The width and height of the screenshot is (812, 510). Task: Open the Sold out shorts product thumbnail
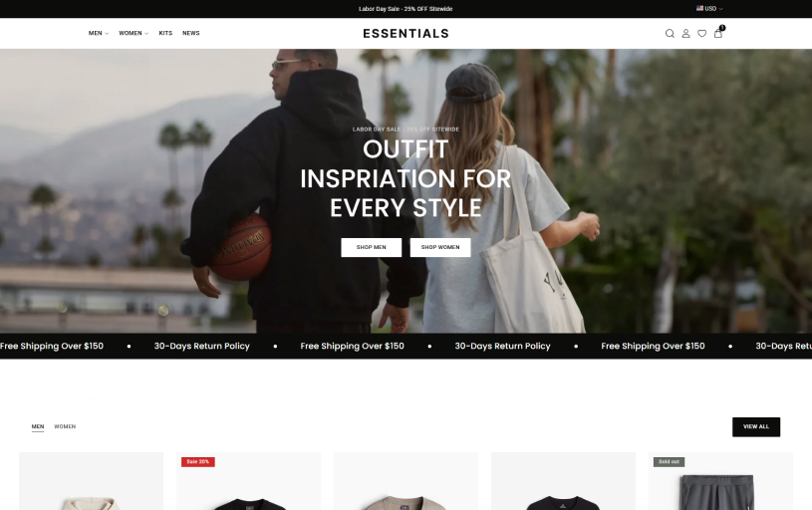click(721, 481)
